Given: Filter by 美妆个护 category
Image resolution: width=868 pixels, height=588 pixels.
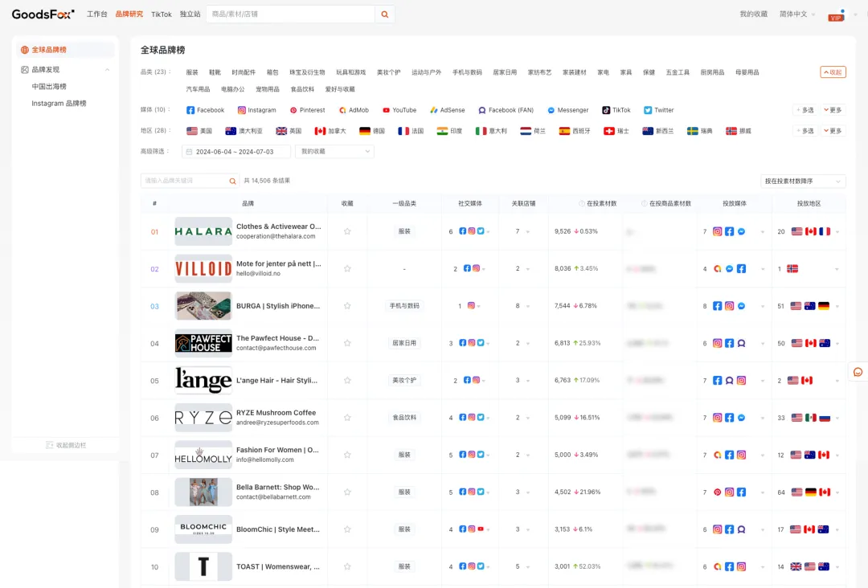Looking at the screenshot, I should 389,72.
